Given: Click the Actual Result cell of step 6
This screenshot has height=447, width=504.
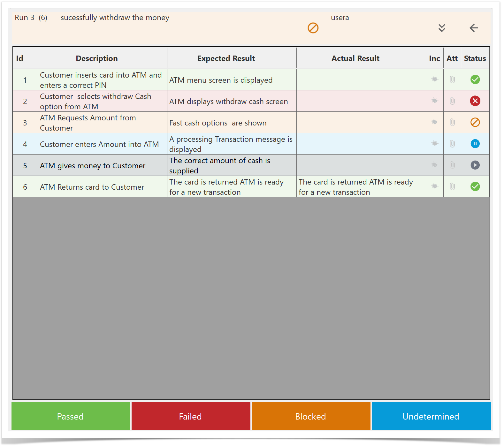Looking at the screenshot, I should [361, 187].
